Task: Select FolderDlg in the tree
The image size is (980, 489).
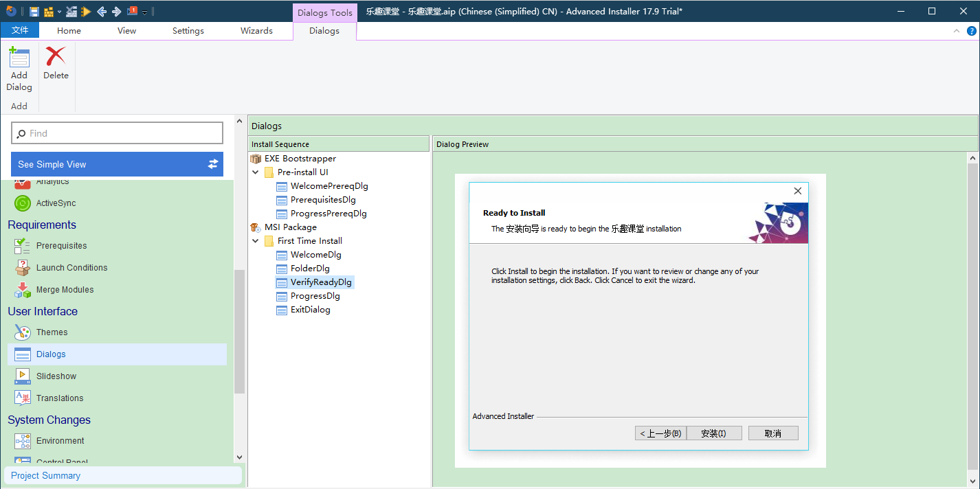Action: (310, 269)
